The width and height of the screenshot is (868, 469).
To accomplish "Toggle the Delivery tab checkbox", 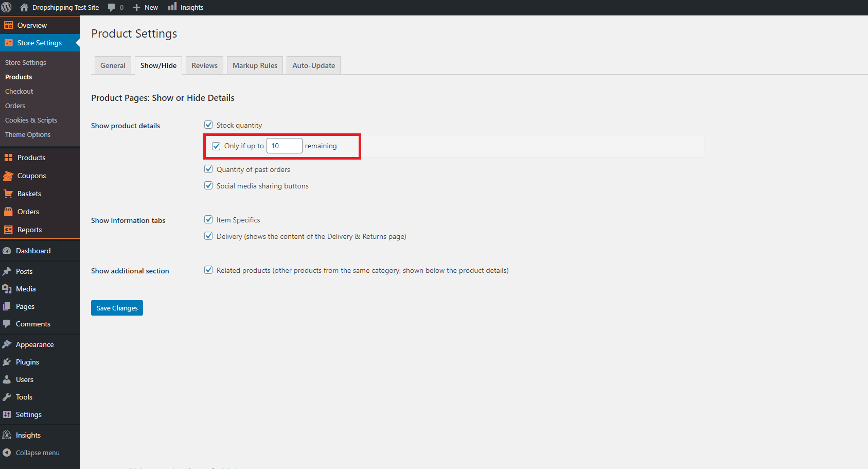I will [x=208, y=236].
